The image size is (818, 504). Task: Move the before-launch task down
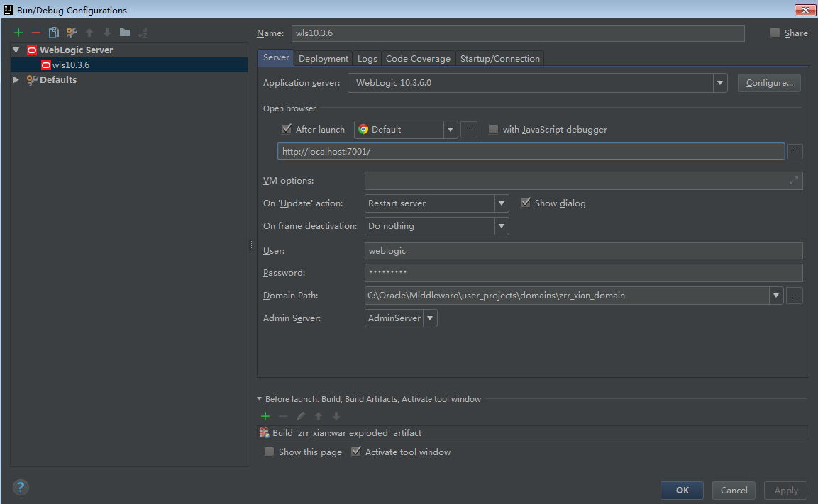coord(336,416)
